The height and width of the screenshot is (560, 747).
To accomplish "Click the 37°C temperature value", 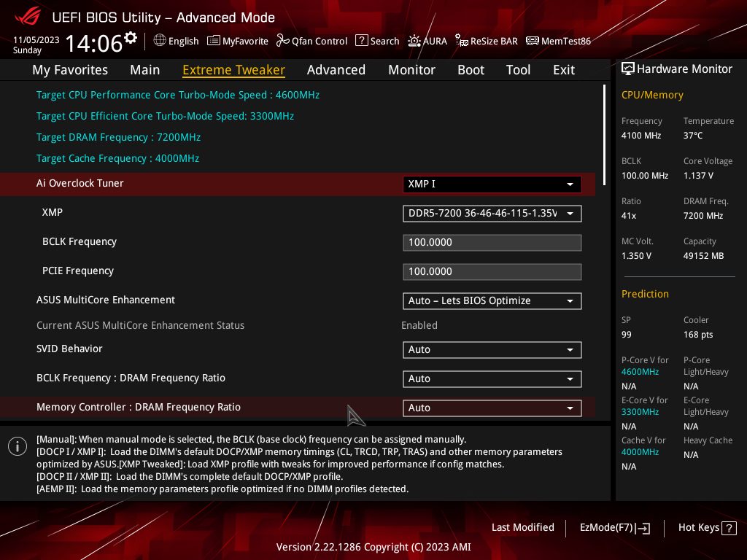I will click(x=693, y=136).
